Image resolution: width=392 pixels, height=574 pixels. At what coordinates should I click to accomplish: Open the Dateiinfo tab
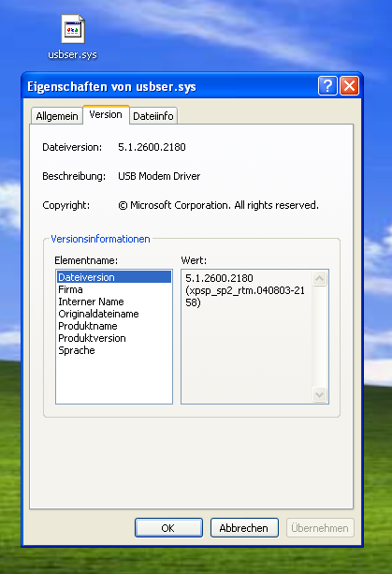click(153, 116)
